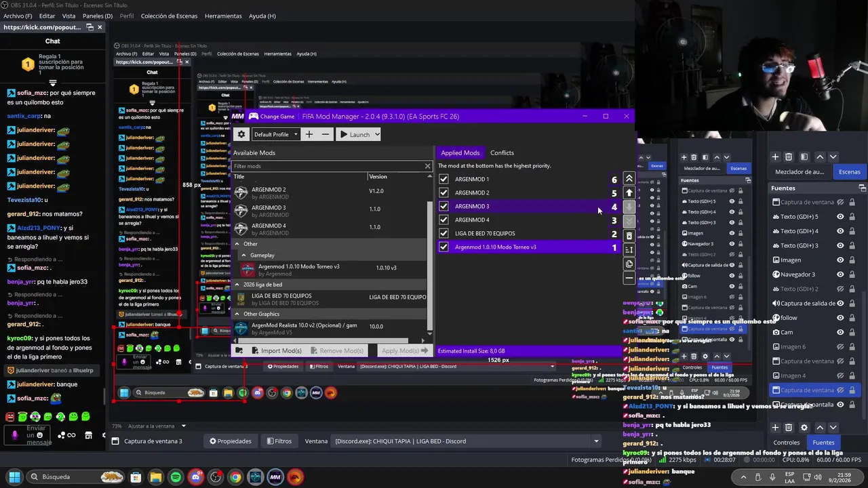Move source down arrow below Fuentes list
Viewport: 868px width, 488px height.
pyautogui.click(x=833, y=428)
